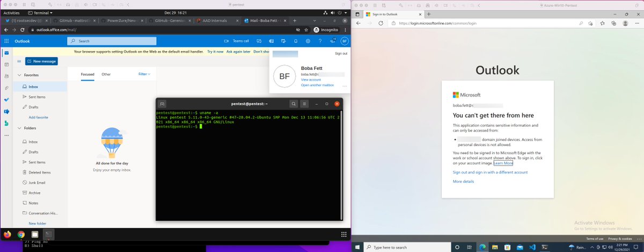This screenshot has height=252, width=644.
Task: Focus the Outlook Search box
Action: (112, 41)
